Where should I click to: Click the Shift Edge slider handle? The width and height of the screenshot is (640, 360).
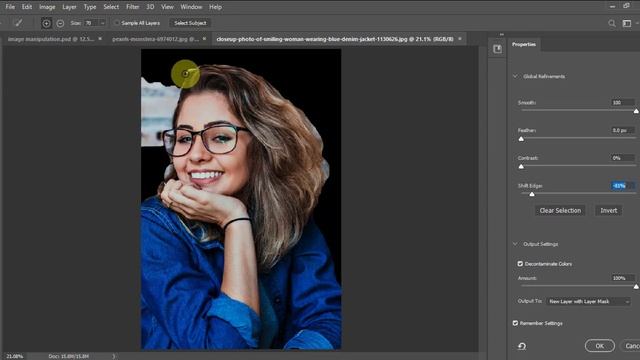532,194
